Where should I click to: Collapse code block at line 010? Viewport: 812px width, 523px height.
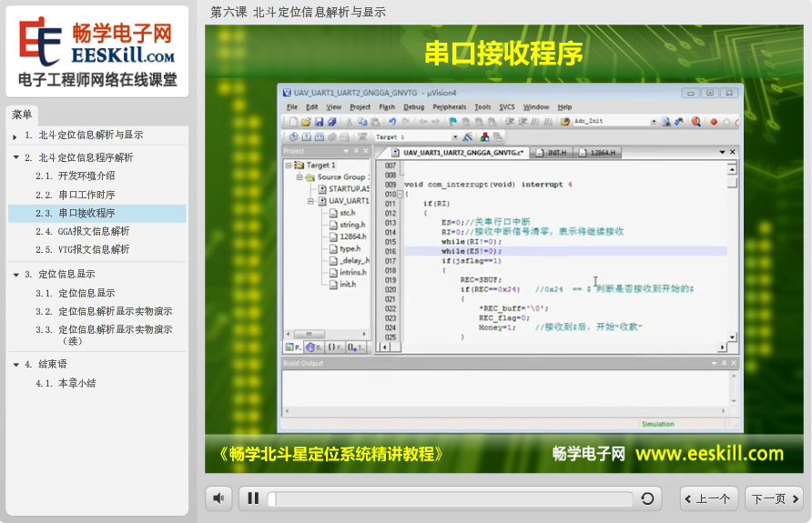400,194
